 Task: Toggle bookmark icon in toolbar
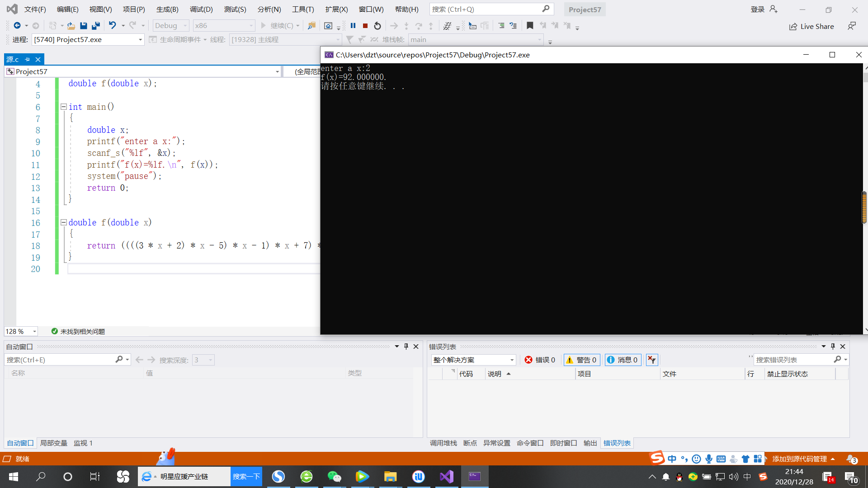530,26
